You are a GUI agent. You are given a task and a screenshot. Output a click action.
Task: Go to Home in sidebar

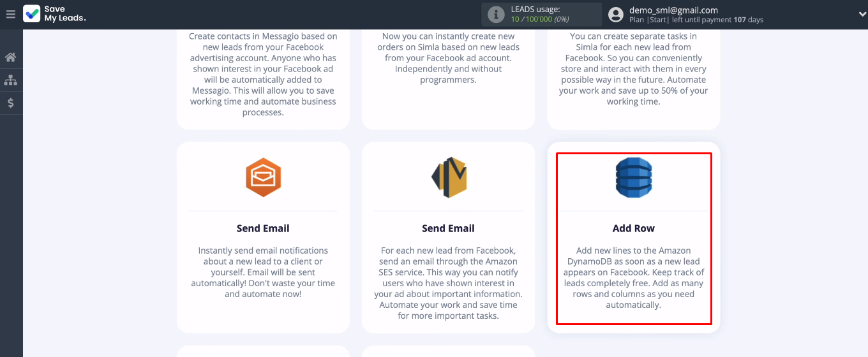[x=10, y=57]
